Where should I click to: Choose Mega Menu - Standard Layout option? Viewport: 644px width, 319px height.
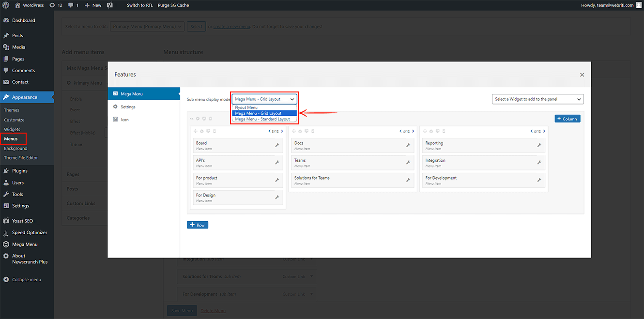[264, 119]
